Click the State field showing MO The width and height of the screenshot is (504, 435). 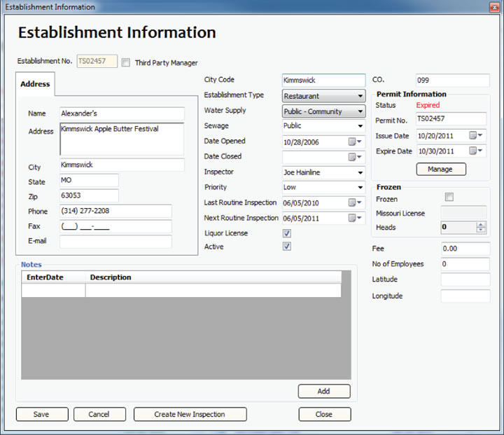tap(89, 180)
